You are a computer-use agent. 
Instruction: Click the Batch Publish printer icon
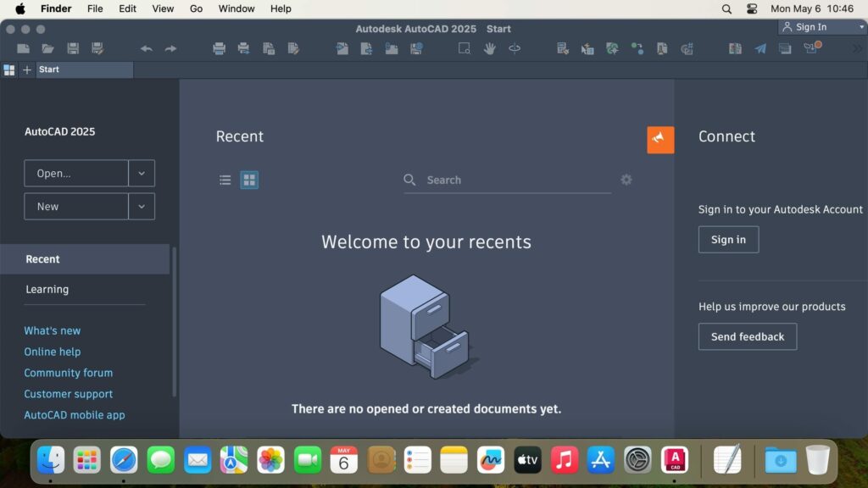coord(243,48)
